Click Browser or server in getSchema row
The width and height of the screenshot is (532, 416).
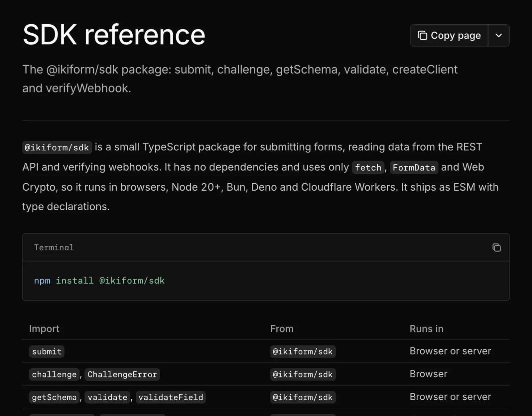click(450, 397)
